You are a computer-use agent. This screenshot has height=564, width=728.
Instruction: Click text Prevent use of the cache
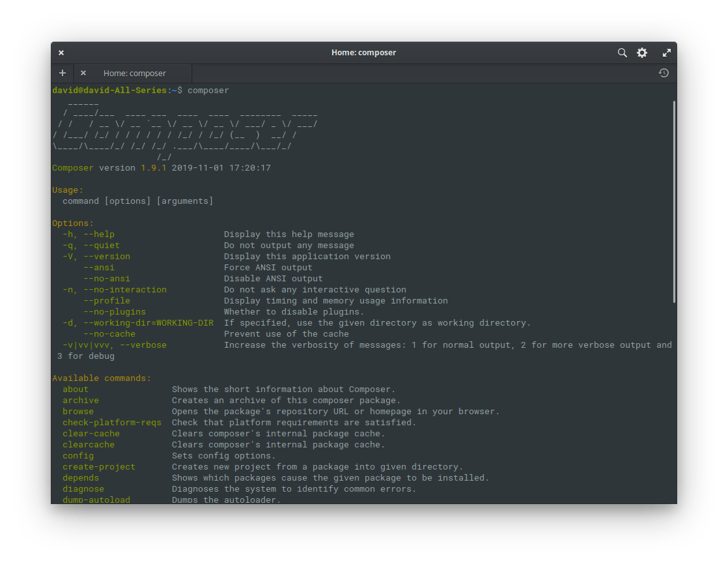coord(286,333)
